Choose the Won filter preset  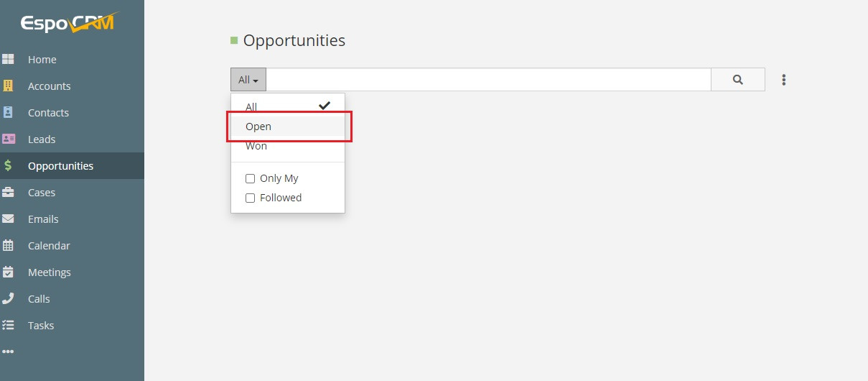[x=256, y=146]
